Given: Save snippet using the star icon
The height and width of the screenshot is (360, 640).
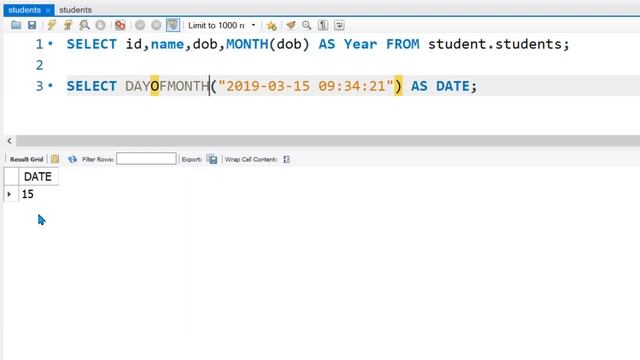Looking at the screenshot, I should coord(271,26).
